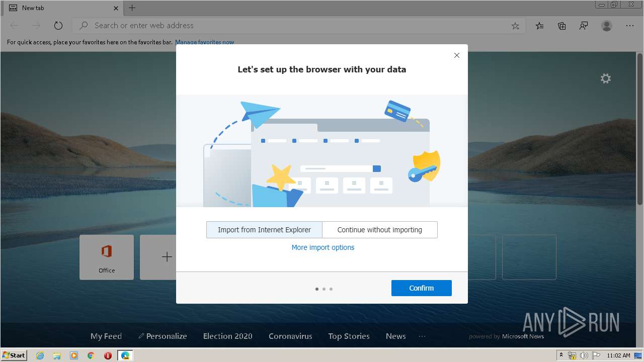Viewport: 644px width, 362px height.
Task: Open the Office quick link tile
Action: point(107,257)
